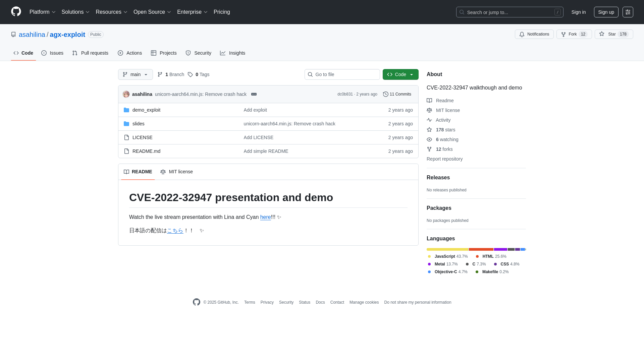
Task: Open the green Code dropdown button
Action: [400, 74]
